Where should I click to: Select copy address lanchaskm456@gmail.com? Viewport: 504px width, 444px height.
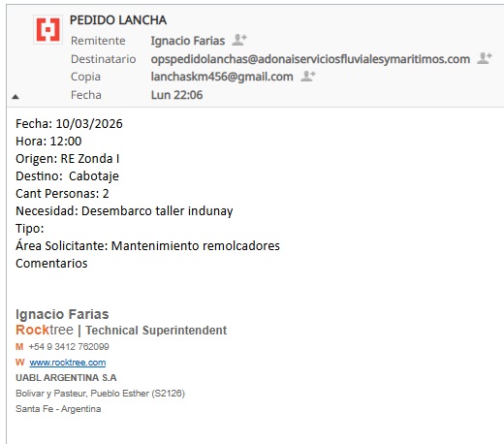point(222,77)
